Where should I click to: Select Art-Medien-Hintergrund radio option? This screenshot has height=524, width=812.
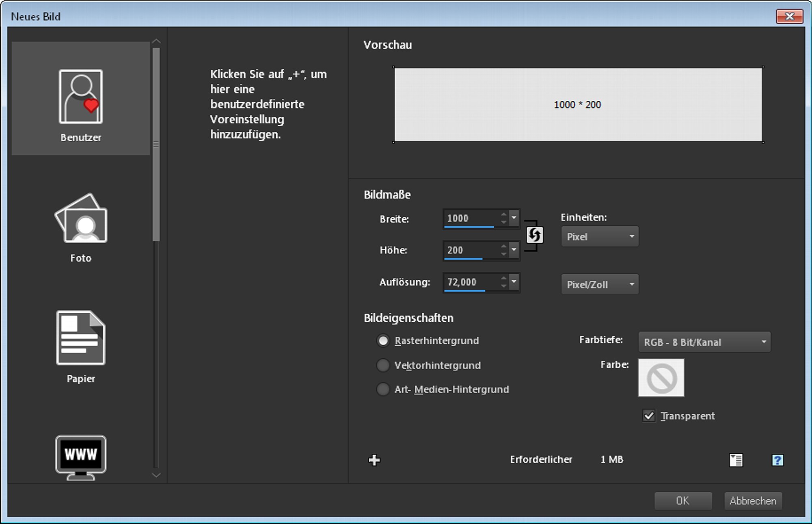[x=383, y=389]
